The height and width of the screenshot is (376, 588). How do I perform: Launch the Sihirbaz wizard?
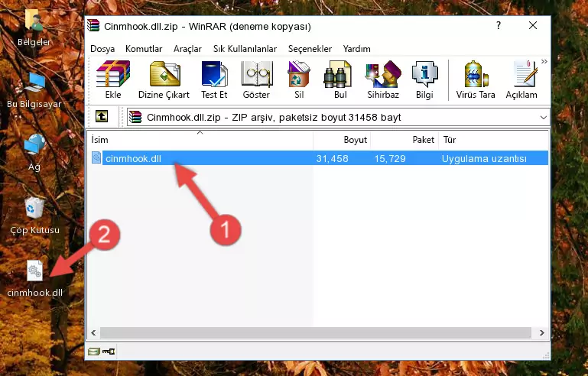(383, 79)
